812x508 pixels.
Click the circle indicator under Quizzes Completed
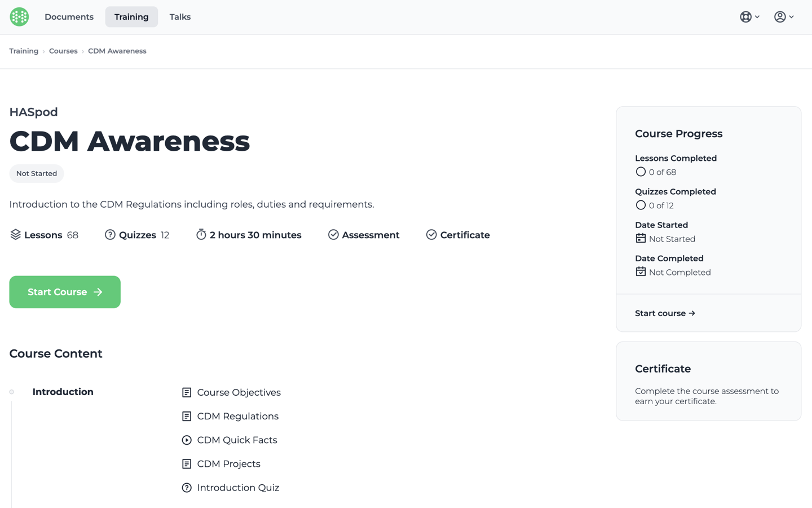pyautogui.click(x=641, y=205)
